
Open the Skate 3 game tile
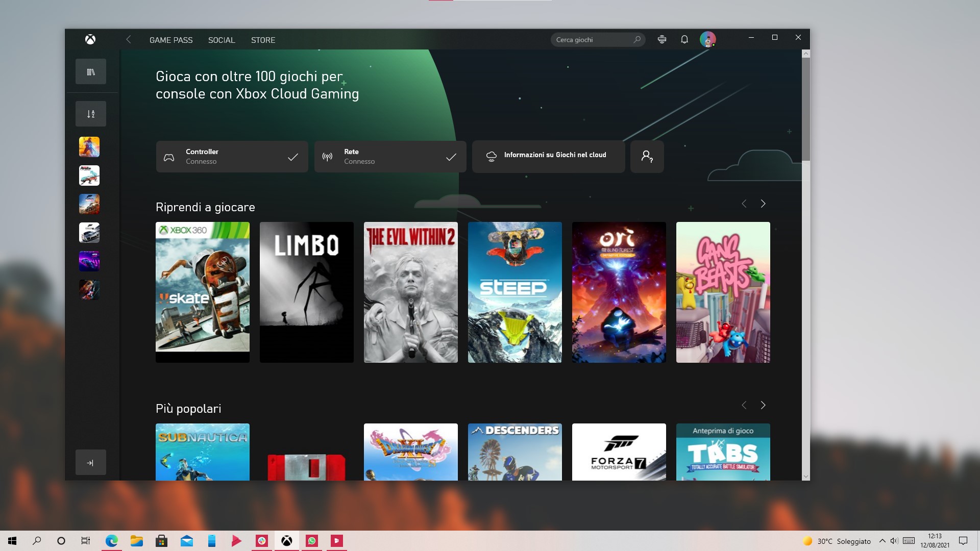tap(203, 292)
